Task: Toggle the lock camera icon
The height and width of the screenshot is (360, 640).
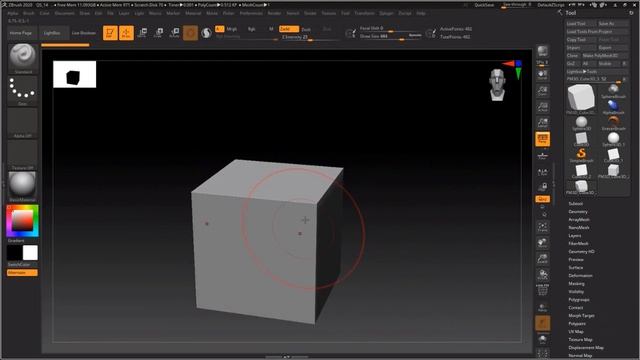Action: pos(542,187)
